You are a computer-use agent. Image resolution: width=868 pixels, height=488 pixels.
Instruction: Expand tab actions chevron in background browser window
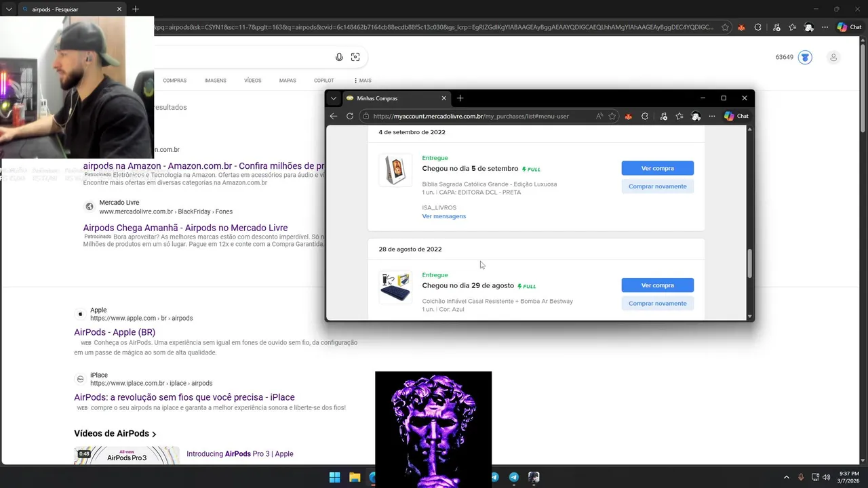9,9
